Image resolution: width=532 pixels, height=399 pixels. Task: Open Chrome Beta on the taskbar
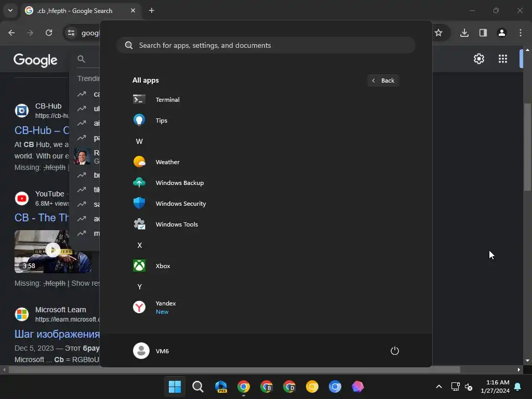267,387
